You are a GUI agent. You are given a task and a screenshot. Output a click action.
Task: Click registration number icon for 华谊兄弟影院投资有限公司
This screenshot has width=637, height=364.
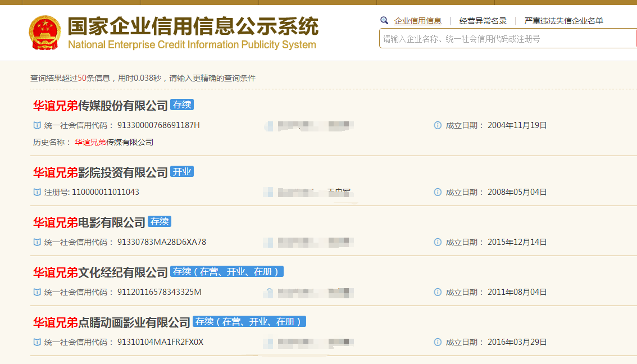pos(37,192)
